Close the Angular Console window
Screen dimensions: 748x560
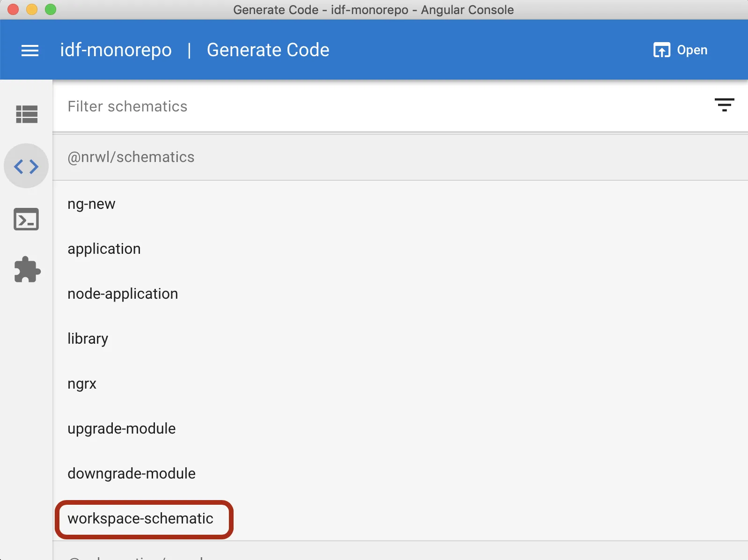point(13,9)
